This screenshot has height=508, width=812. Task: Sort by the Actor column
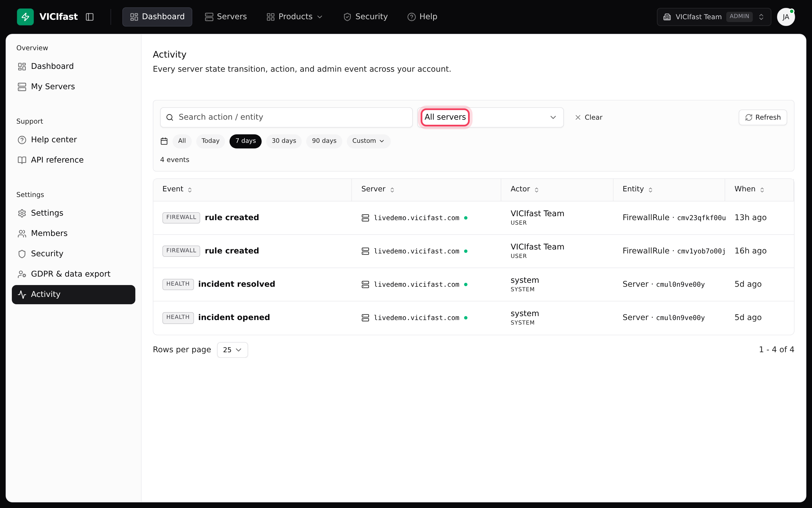coord(524,189)
